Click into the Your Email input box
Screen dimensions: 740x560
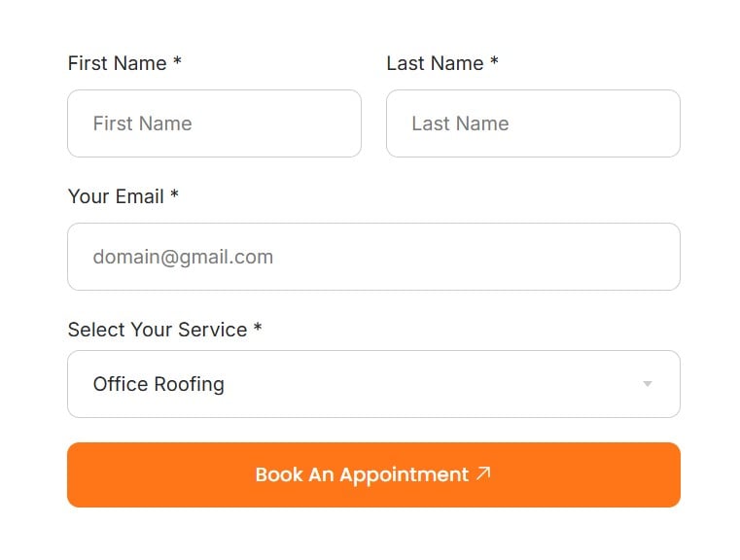(x=373, y=257)
